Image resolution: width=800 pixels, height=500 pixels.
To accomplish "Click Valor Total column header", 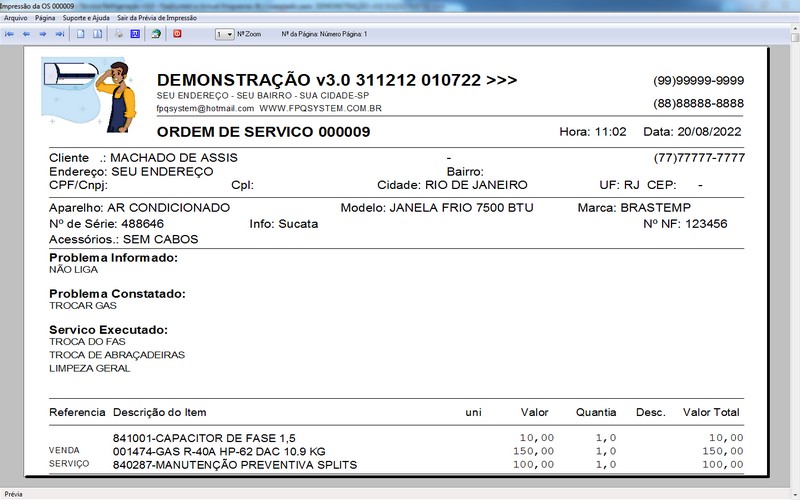I will (711, 412).
